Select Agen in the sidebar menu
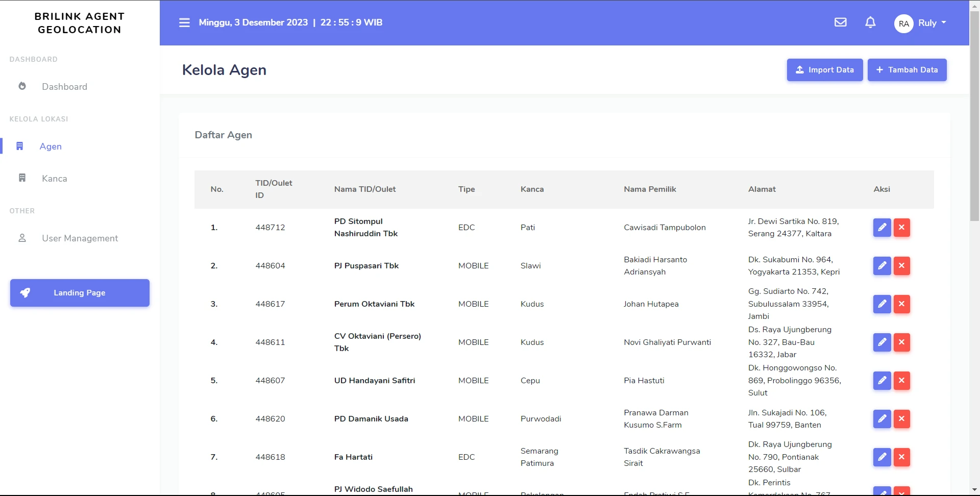 51,146
